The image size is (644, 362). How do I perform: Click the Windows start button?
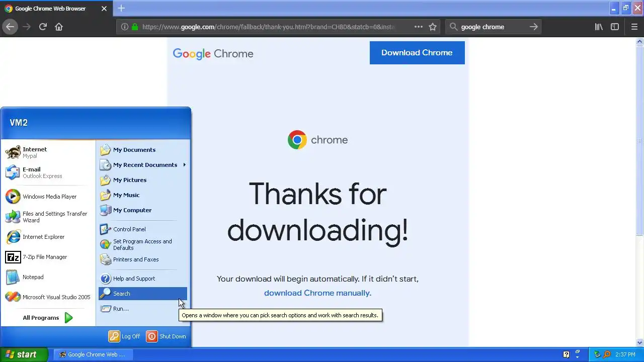tap(24, 354)
